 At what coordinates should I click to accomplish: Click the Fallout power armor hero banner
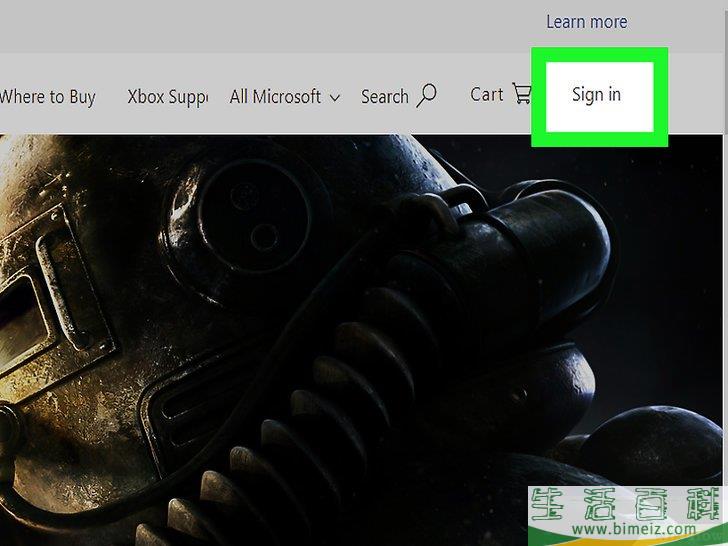point(361,340)
